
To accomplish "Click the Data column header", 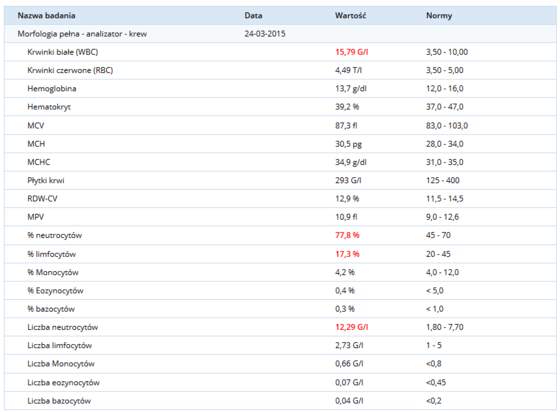I will [x=253, y=15].
